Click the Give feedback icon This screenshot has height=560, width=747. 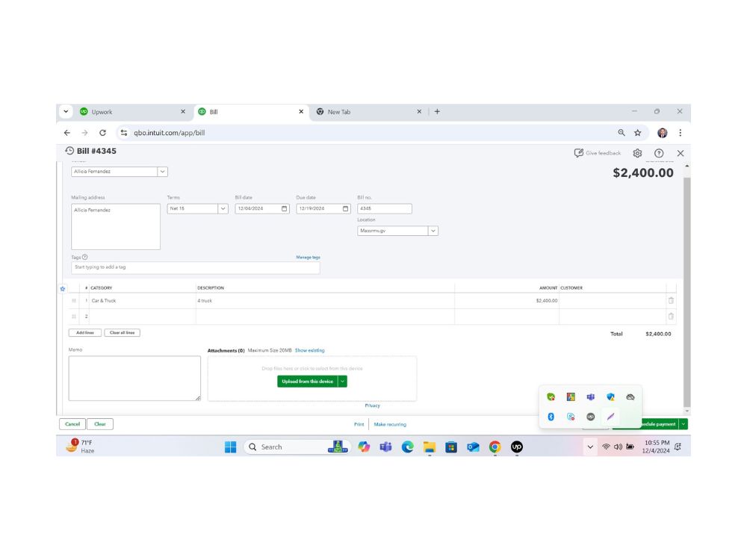[578, 153]
